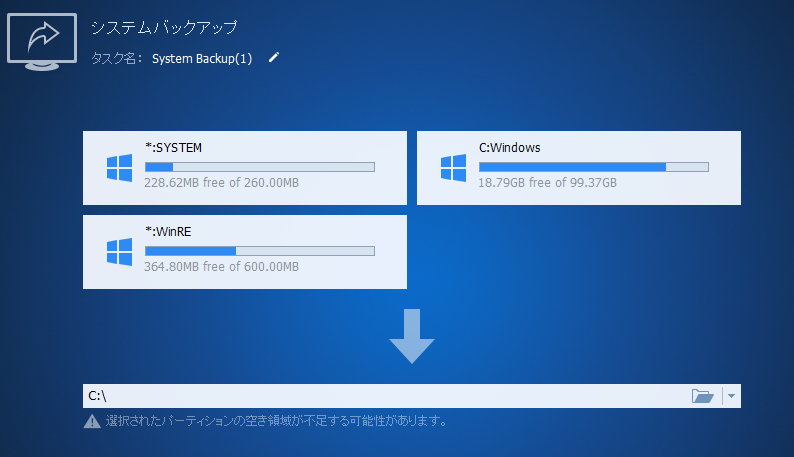The width and height of the screenshot is (794, 457).
Task: Click text 364.80MB free of 600.00MB
Action: (221, 266)
